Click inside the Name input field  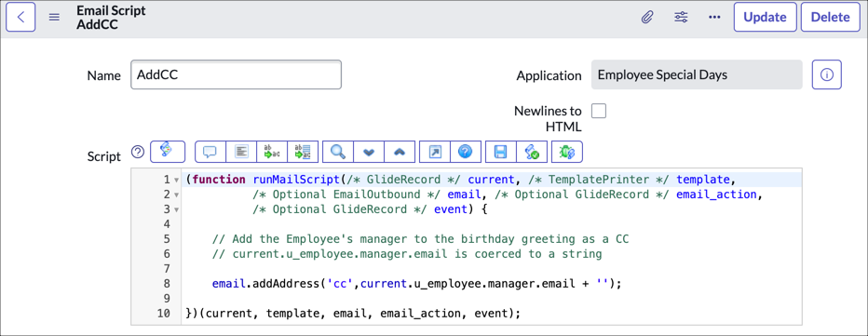(236, 74)
